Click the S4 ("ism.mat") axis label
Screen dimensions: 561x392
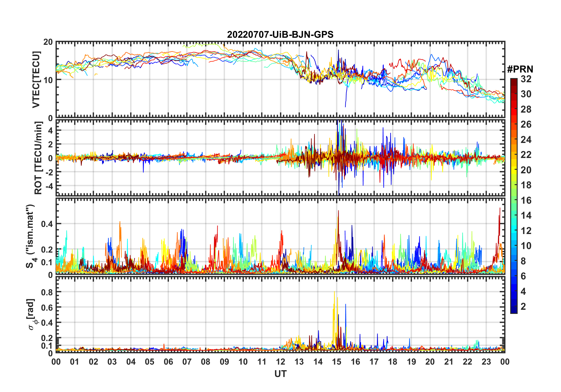coord(30,236)
